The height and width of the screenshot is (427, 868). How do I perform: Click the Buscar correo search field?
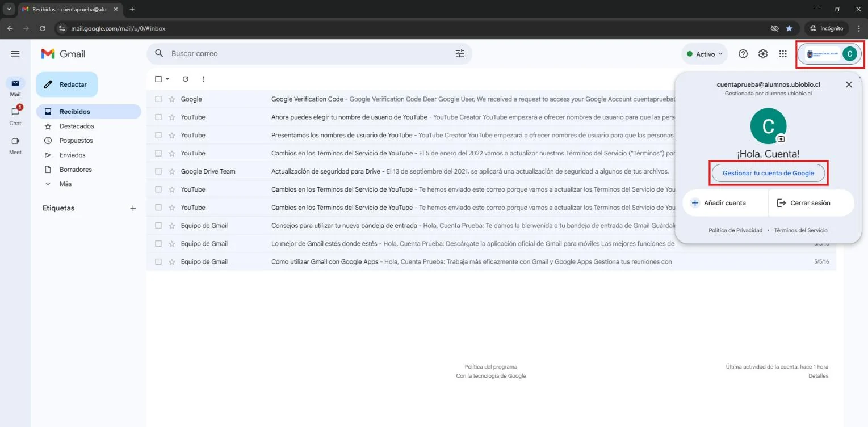[309, 53]
